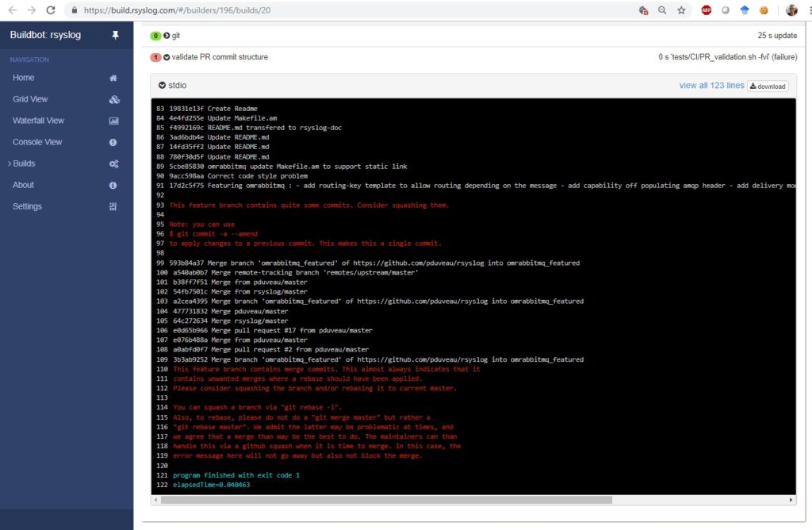Click 'validate PR commit structure' label
The width and height of the screenshot is (812, 530).
point(220,57)
